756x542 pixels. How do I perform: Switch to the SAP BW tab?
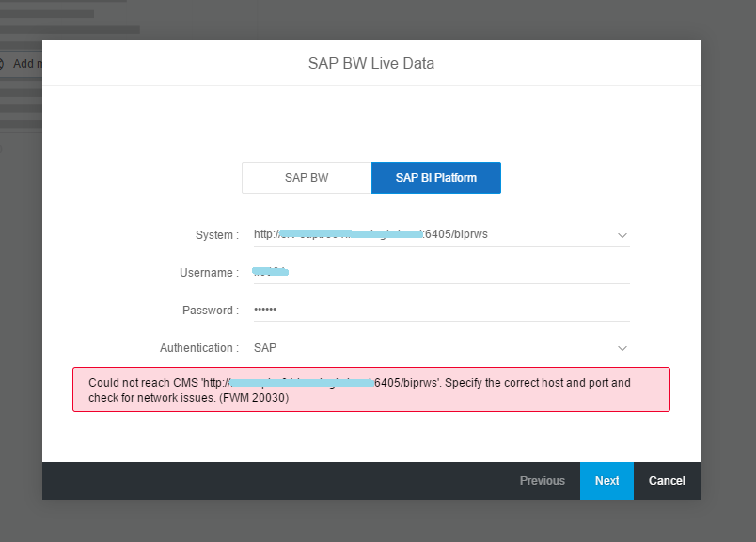point(307,178)
